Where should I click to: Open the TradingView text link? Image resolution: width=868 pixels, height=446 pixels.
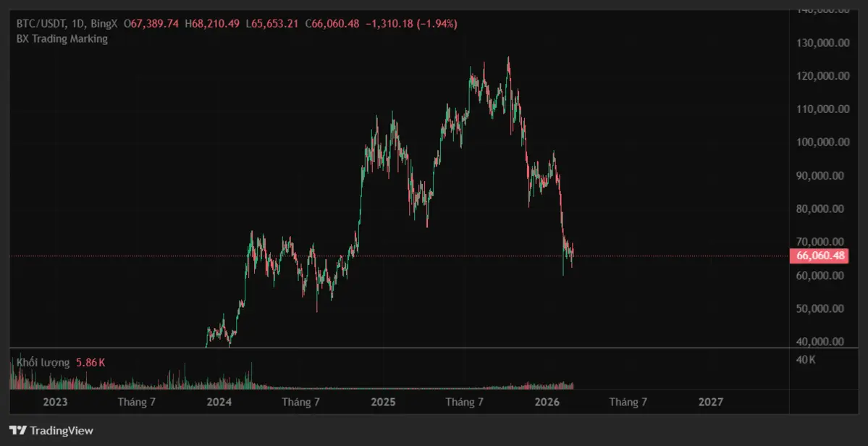pyautogui.click(x=61, y=431)
